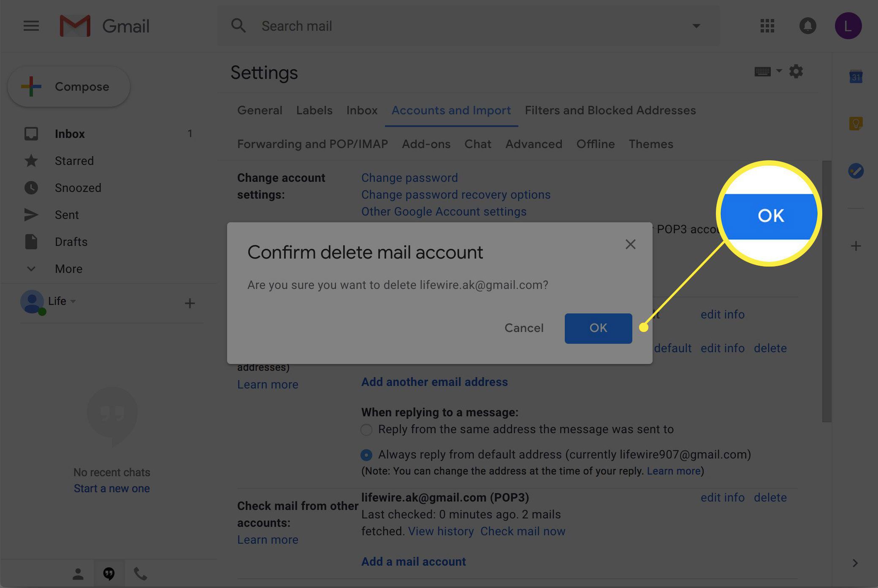The height and width of the screenshot is (588, 878).
Task: Open the Starred folder
Action: tap(74, 161)
